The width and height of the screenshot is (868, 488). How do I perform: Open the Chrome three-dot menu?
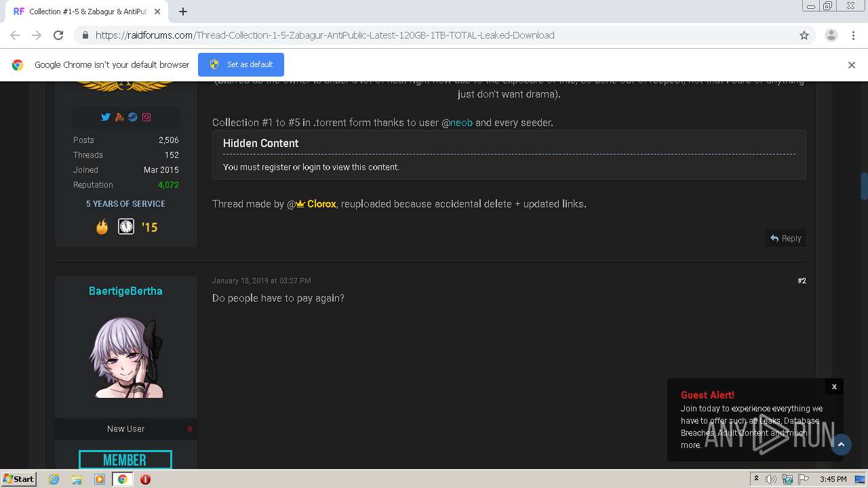[x=853, y=35]
